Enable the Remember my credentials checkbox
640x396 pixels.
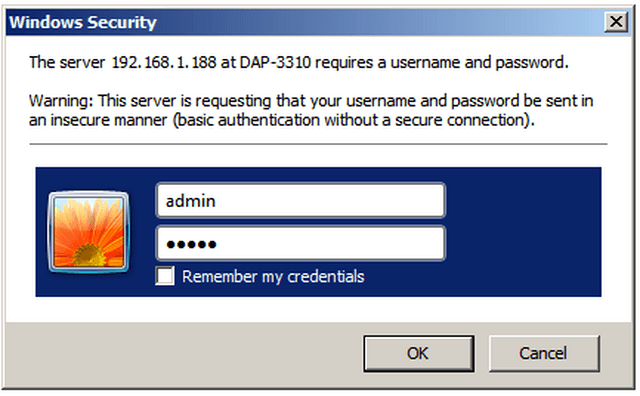165,276
